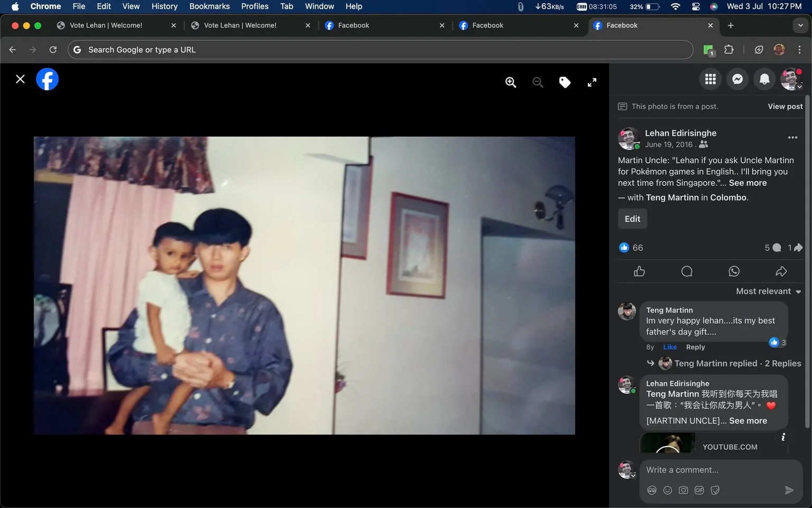Show 5 comments count
Screen dimensions: 812x508
point(773,248)
